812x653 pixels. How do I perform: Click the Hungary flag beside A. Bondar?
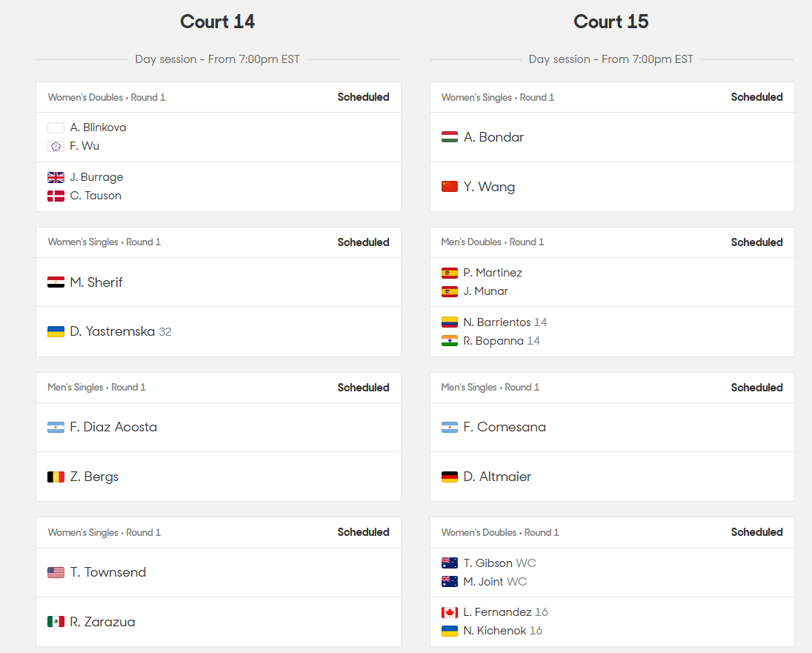coord(449,137)
